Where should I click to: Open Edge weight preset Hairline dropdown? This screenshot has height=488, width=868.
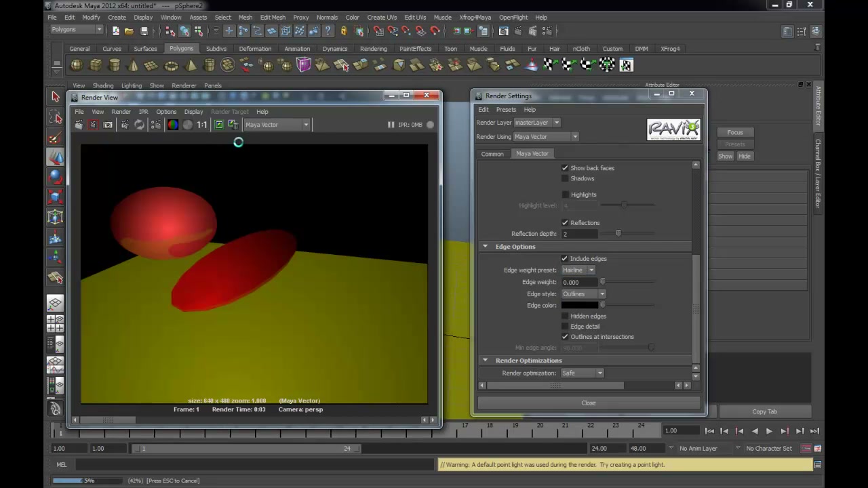coord(578,270)
